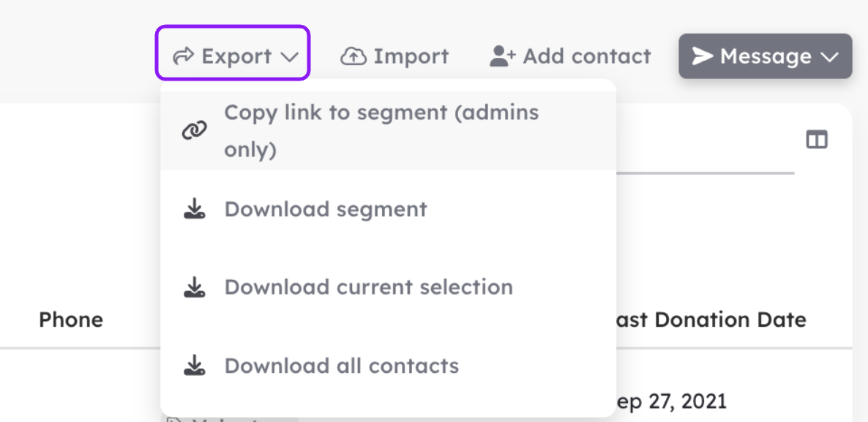868x422 pixels.
Task: Choose Download current selection option
Action: [388, 287]
